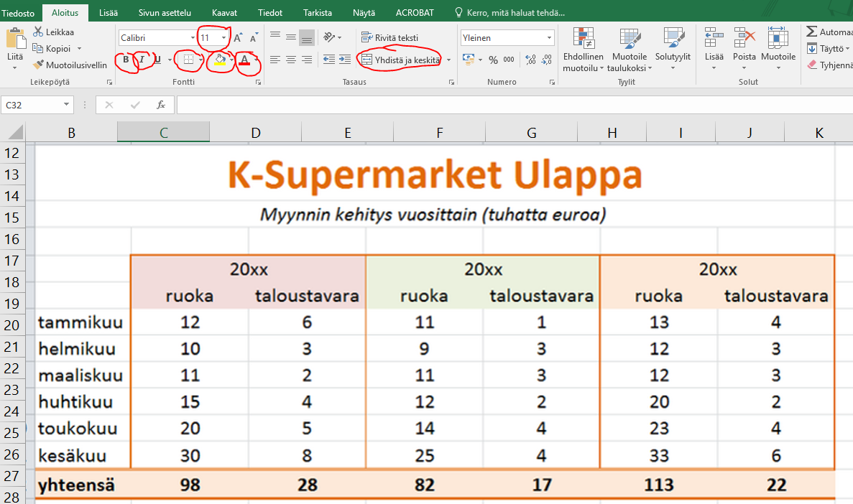Screen dimensions: 853x504
Task: Expand the Yleinen number format dropdown
Action: click(x=550, y=37)
